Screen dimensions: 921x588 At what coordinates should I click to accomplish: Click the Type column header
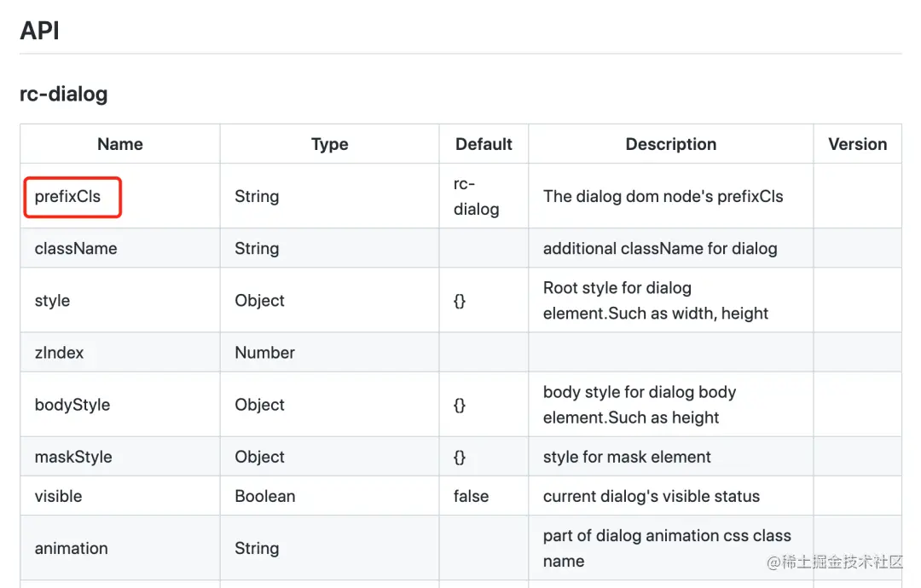pos(329,144)
